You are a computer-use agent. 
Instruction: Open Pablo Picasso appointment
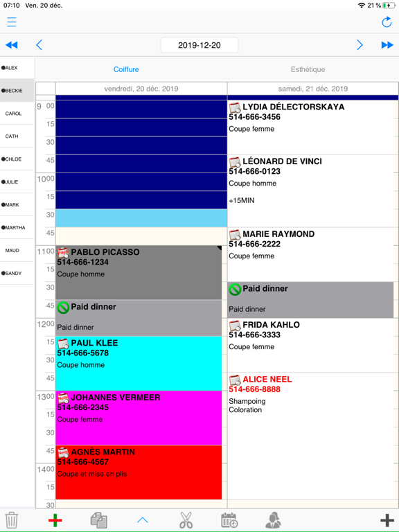pos(139,272)
